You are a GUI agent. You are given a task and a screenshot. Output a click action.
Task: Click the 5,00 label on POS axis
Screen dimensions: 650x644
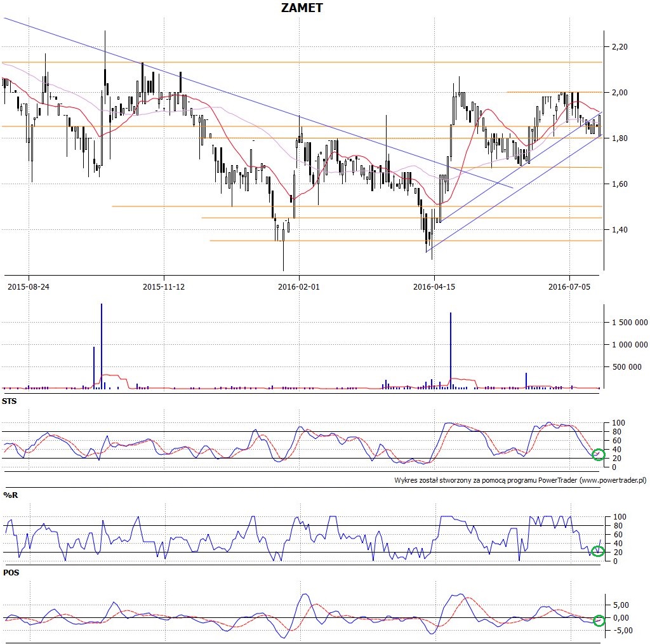(621, 605)
